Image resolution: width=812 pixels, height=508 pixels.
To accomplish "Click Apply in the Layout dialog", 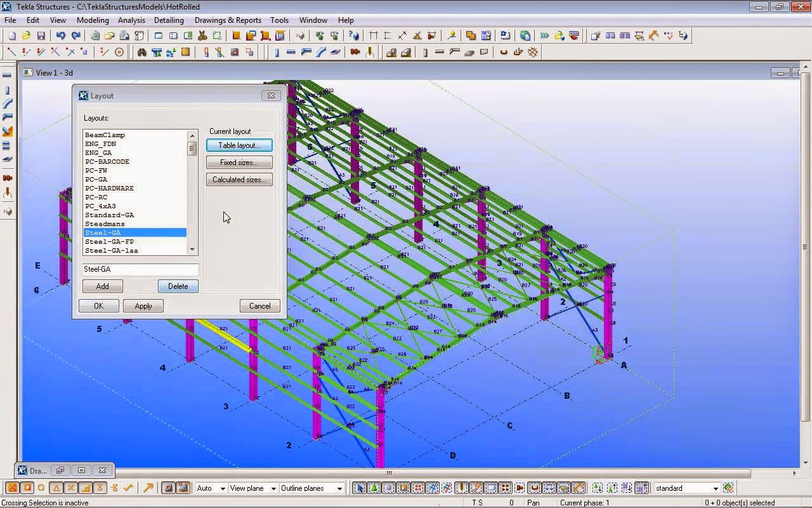I will (x=143, y=305).
